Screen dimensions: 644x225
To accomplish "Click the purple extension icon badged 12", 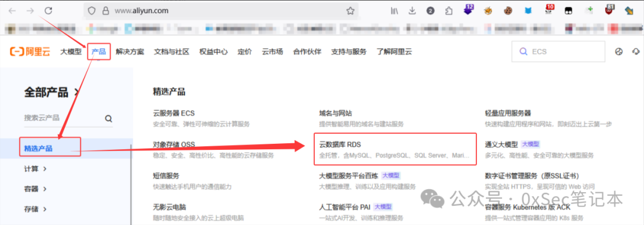I will pos(469,10).
